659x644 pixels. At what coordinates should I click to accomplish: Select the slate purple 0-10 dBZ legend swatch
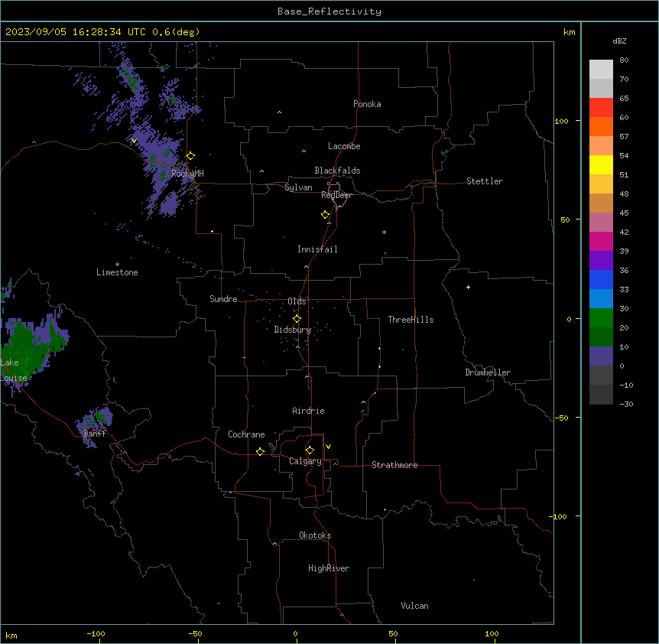pyautogui.click(x=601, y=356)
